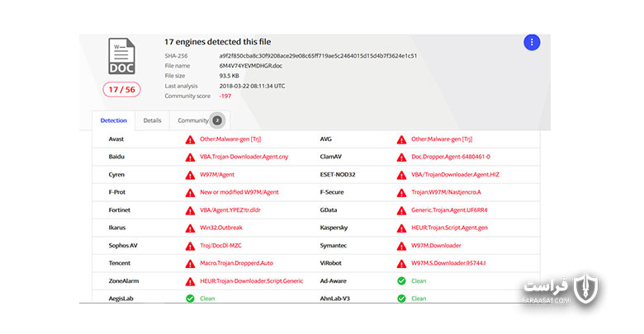Click the Clean result for Ad-Aware

coord(419,281)
